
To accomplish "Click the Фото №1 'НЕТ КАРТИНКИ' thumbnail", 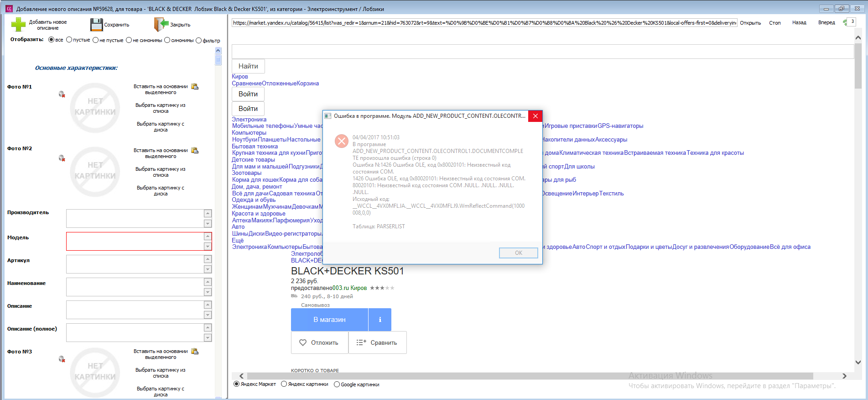I will coord(95,108).
